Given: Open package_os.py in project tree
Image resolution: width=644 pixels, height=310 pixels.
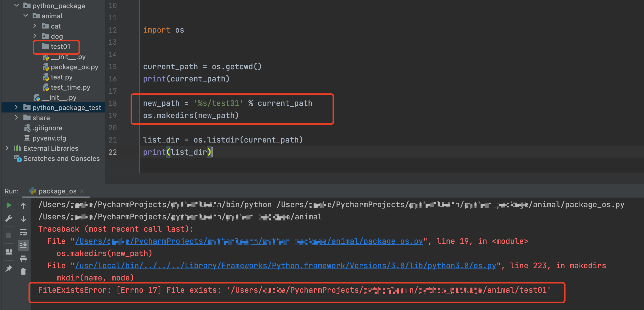Looking at the screenshot, I should [71, 67].
